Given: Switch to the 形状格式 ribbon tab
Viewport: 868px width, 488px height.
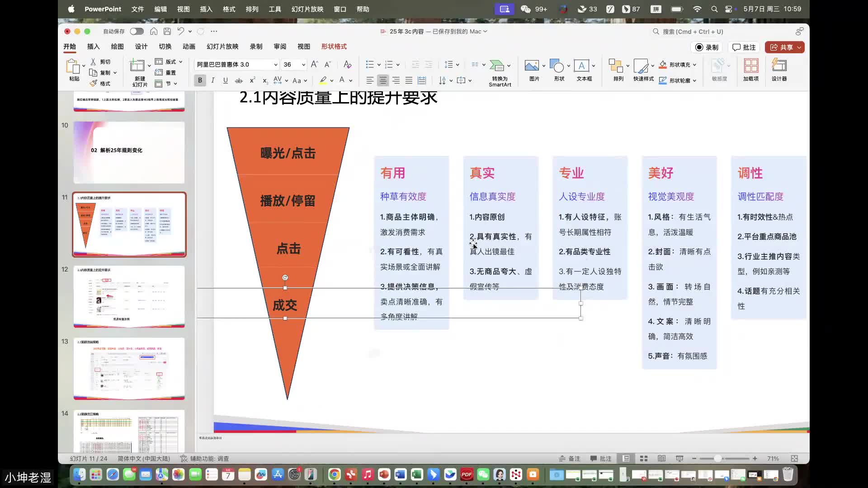Looking at the screenshot, I should click(334, 46).
